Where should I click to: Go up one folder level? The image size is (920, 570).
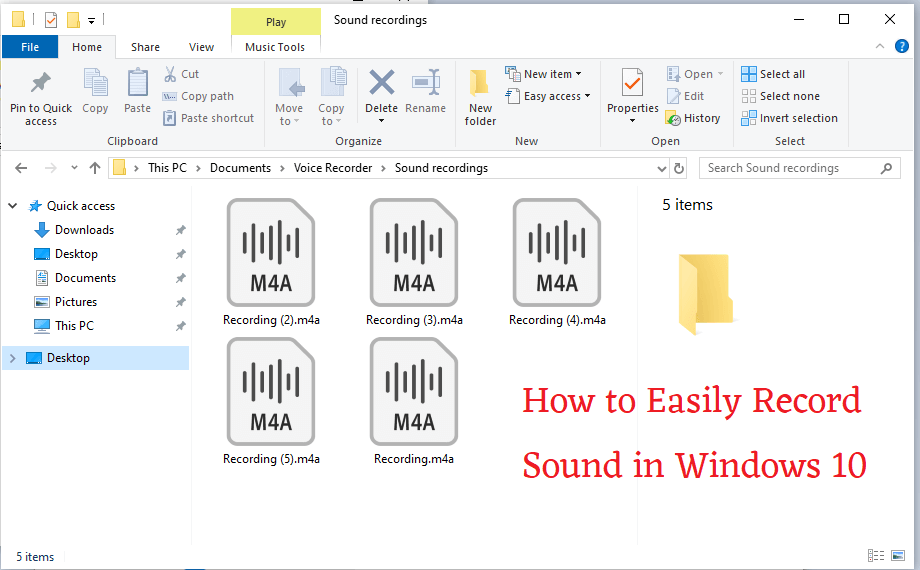point(95,168)
